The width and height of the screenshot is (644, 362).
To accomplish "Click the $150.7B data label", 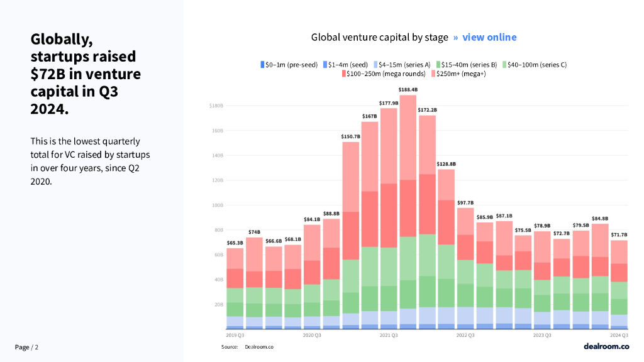I will click(350, 136).
